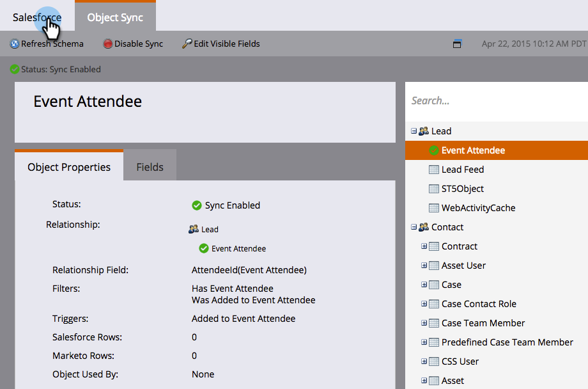Click the Edit Visible Fields wrench icon
The height and width of the screenshot is (389, 588).
click(x=187, y=44)
